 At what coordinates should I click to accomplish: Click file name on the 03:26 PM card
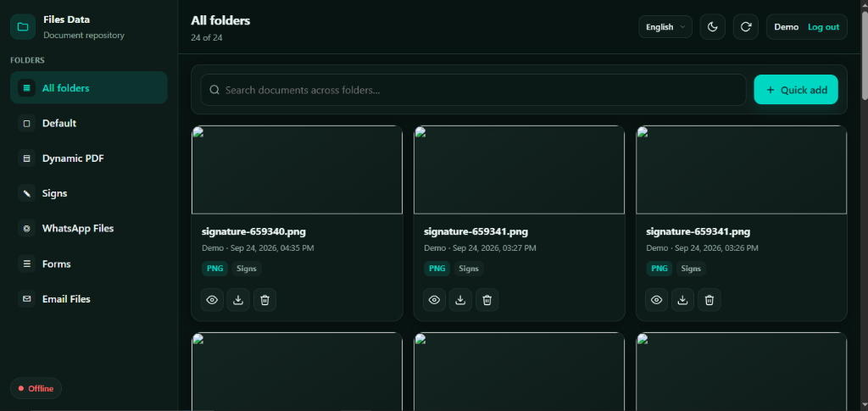(698, 231)
